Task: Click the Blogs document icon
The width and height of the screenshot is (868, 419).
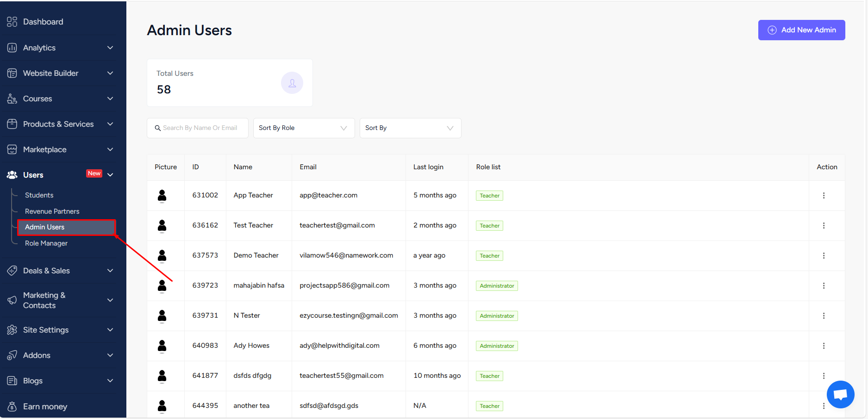Action: click(x=12, y=381)
